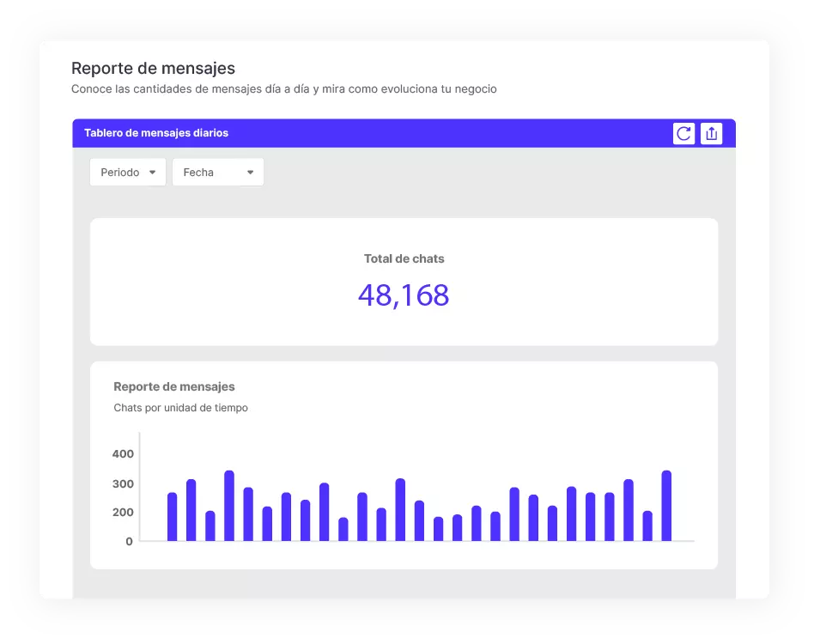
Task: Click the 300 axis label on the chart
Action: coord(123,483)
